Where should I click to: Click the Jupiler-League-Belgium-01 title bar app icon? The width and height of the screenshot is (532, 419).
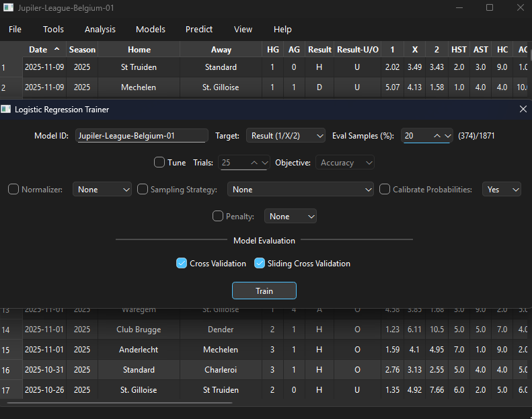click(x=8, y=7)
